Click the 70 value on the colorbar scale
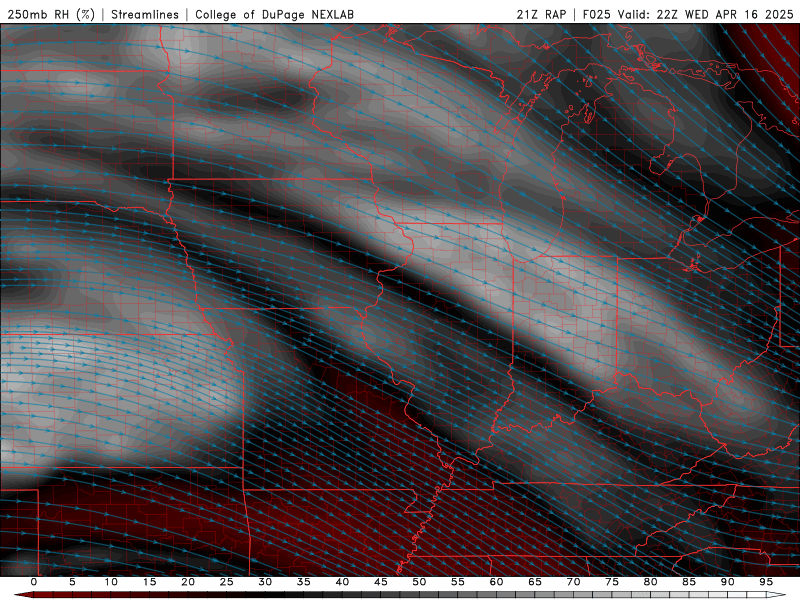This screenshot has height=600, width=800. [573, 582]
